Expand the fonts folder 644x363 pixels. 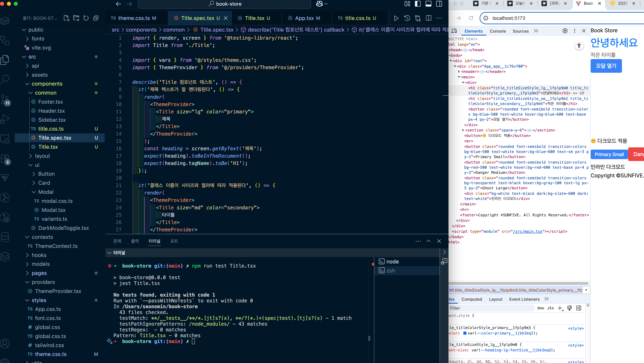tap(27, 39)
